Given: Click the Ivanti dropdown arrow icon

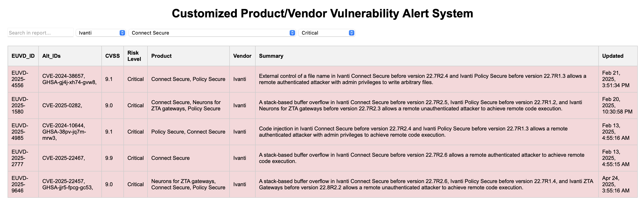Looking at the screenshot, I should click(x=122, y=33).
